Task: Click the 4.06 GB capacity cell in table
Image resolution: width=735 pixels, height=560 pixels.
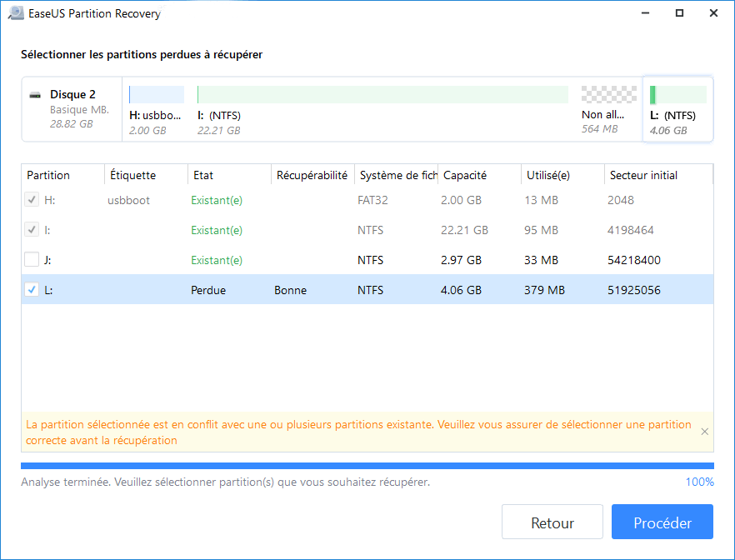Action: point(461,290)
